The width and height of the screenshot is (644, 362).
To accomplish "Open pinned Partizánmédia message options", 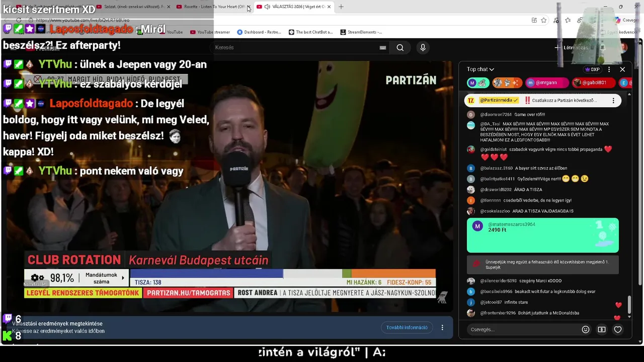I will [x=613, y=101].
